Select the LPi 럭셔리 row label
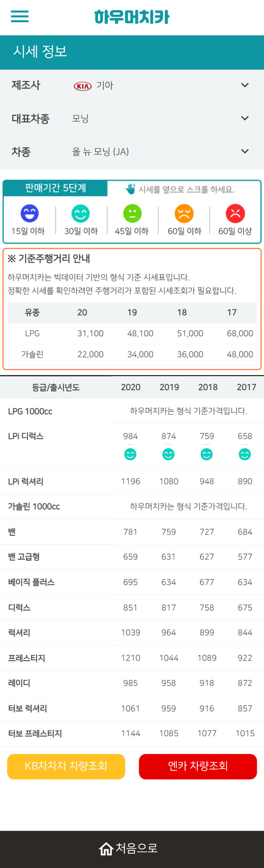Viewport: 264px width, 868px height. click(26, 482)
